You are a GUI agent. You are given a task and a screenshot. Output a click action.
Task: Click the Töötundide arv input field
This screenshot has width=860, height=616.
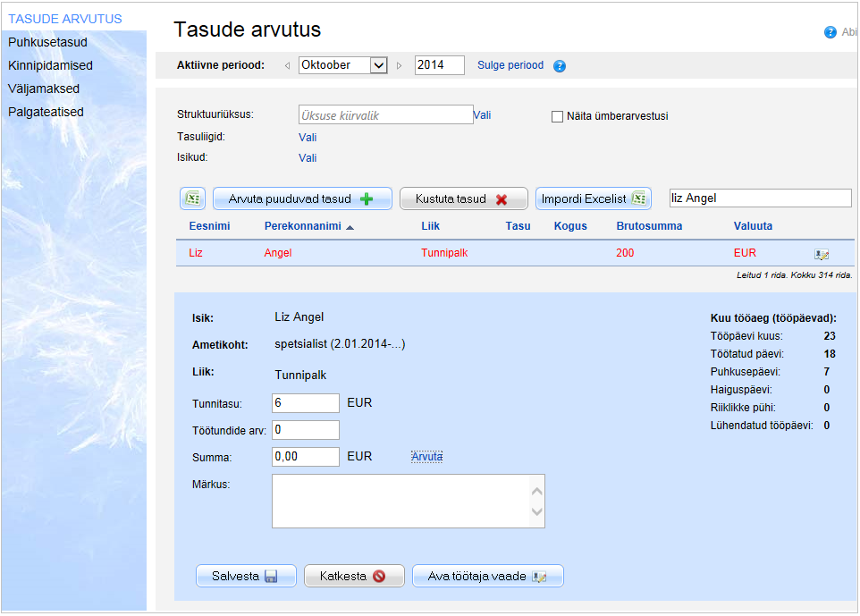(x=306, y=430)
